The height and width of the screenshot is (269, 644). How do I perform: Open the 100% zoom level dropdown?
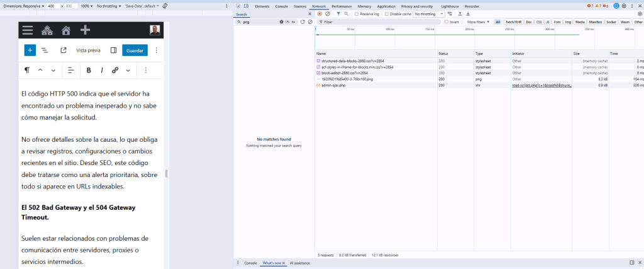pyautogui.click(x=86, y=6)
